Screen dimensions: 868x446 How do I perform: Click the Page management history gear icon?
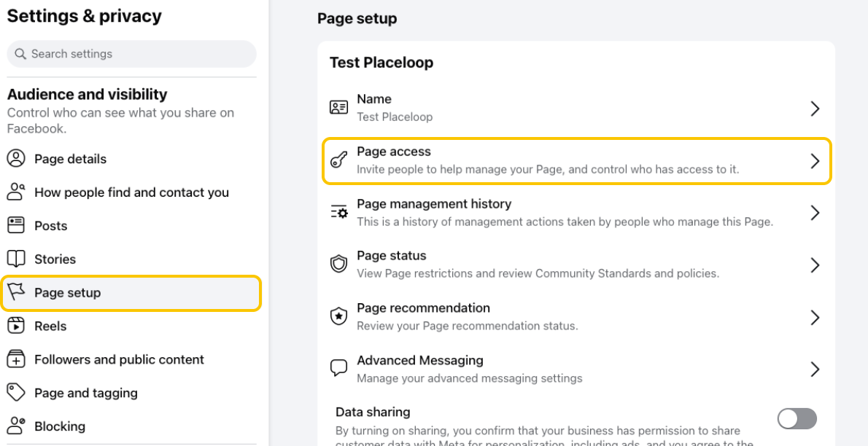click(x=338, y=213)
